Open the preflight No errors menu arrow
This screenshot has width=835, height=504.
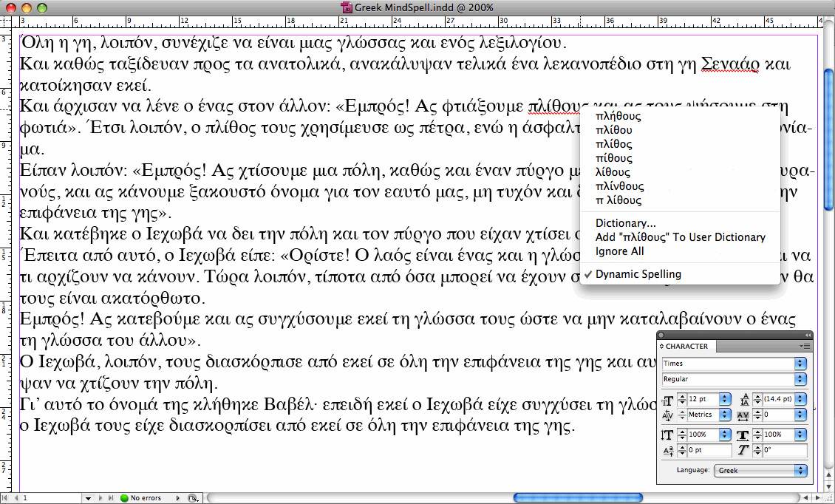178,498
